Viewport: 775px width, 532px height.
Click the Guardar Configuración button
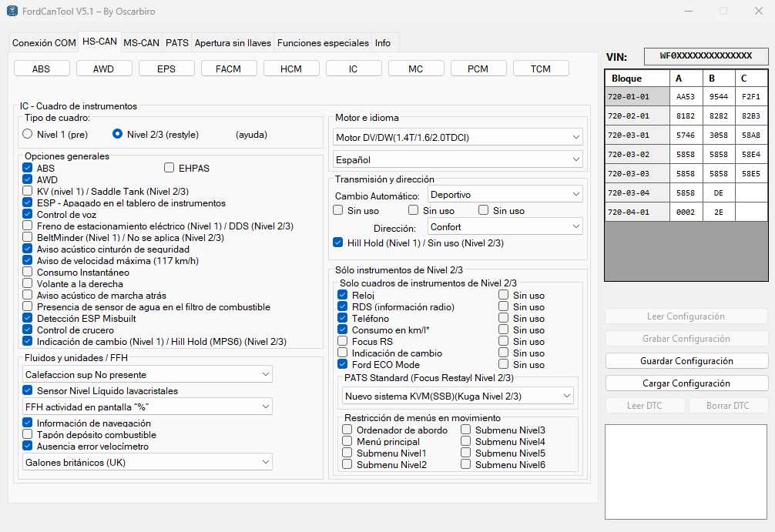pyautogui.click(x=685, y=360)
